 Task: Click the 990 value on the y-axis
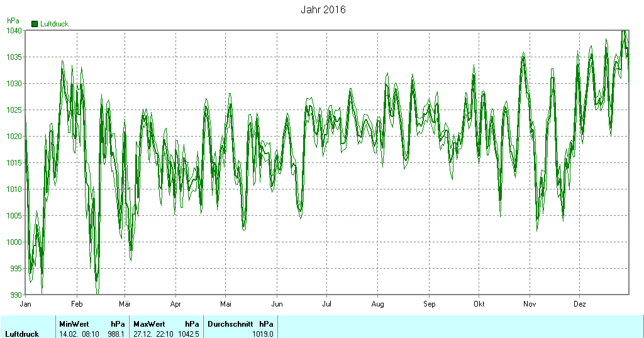(15, 295)
